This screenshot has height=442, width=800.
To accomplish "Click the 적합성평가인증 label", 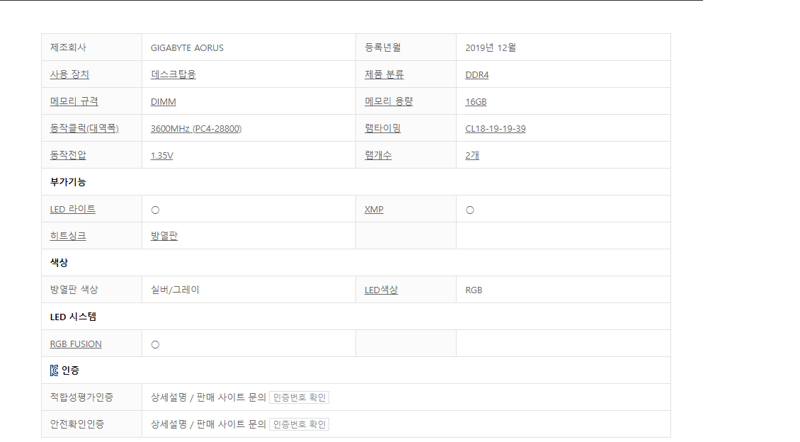I will (81, 397).
